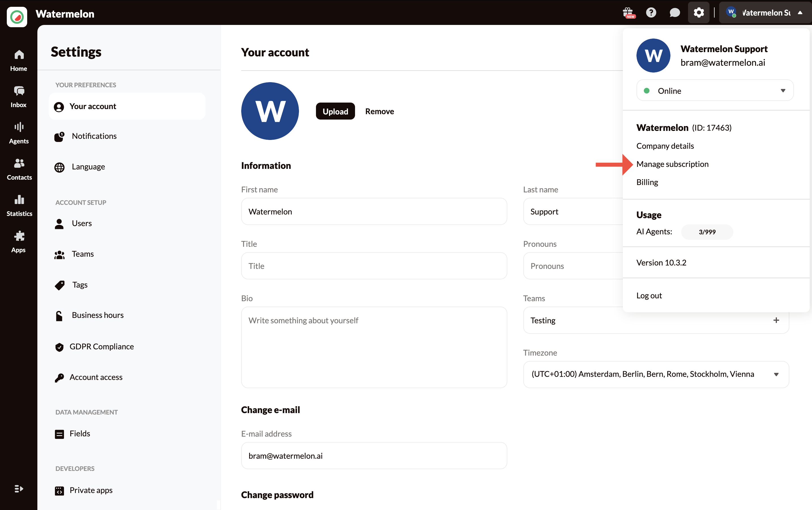Click the Teams group icon
The height and width of the screenshot is (510, 812).
59,254
